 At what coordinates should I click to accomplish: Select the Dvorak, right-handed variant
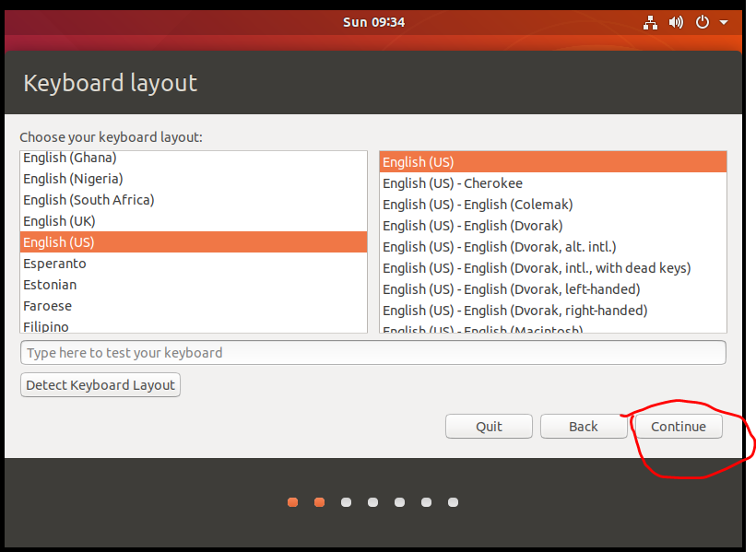click(553, 311)
